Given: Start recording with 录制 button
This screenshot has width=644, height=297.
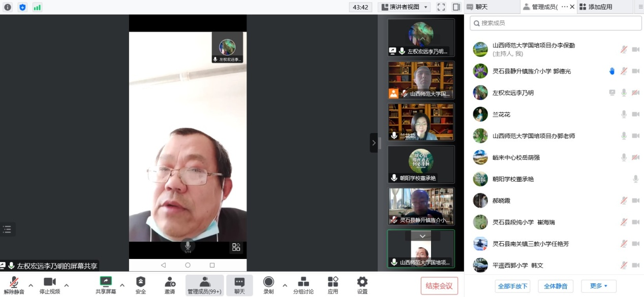Looking at the screenshot, I should [x=268, y=285].
